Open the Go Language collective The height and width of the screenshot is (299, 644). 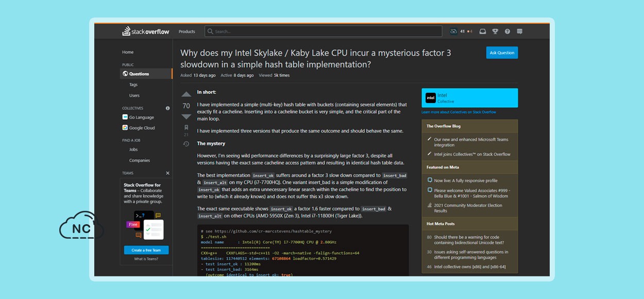point(142,118)
